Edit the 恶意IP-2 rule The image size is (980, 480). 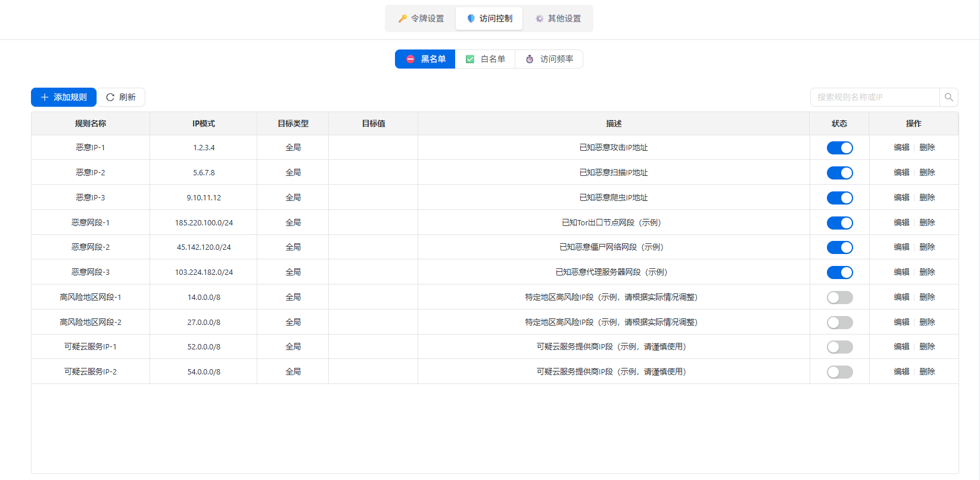[x=901, y=172]
